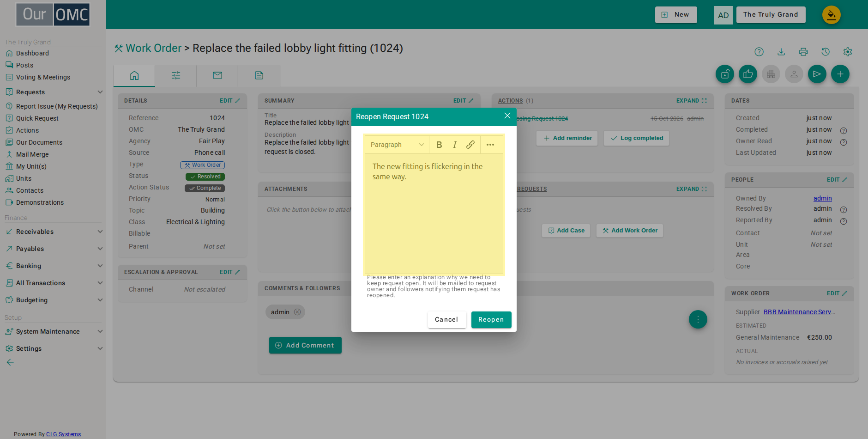The height and width of the screenshot is (439, 868).
Task: Insert a link using the link icon
Action: click(x=470, y=145)
